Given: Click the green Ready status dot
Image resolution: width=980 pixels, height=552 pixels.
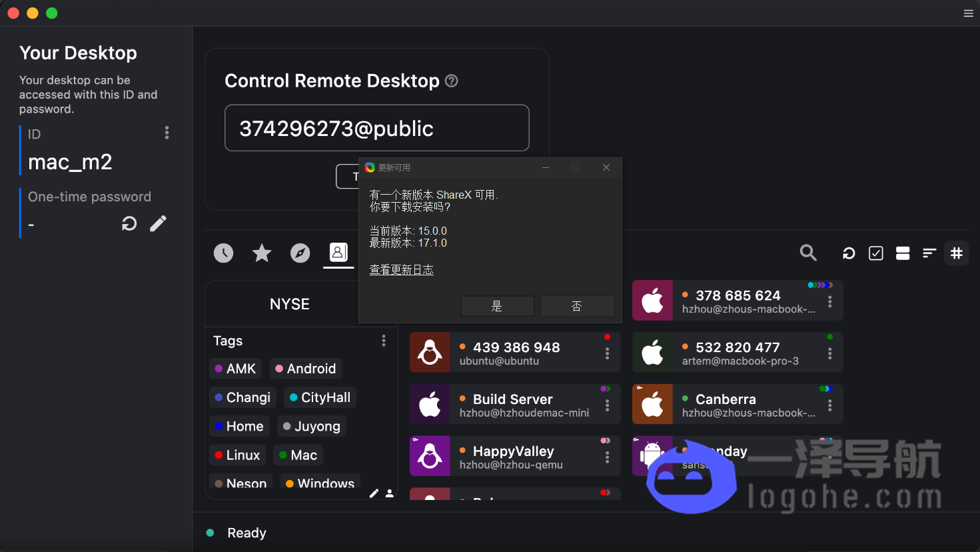Looking at the screenshot, I should point(211,533).
